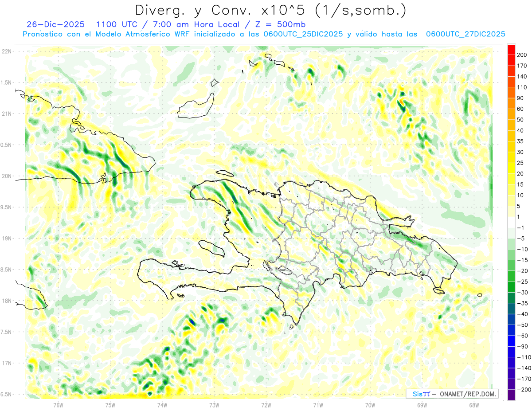Click the dark purple swatch below -200
This screenshot has height=411, width=532.
[511, 395]
